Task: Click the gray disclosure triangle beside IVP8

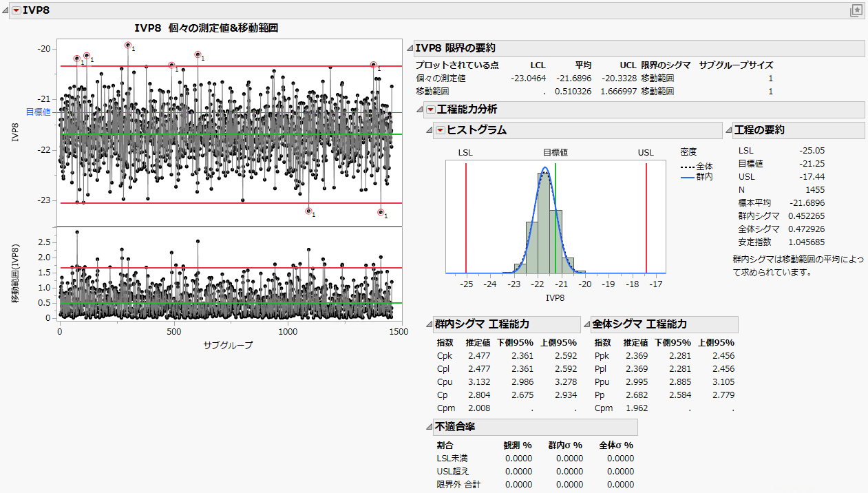Action: (6, 10)
